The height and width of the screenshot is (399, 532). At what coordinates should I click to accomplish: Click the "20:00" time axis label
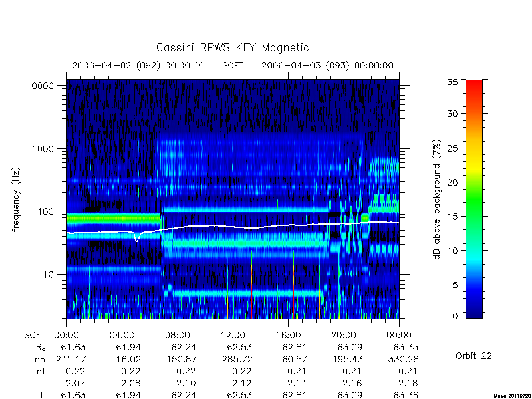click(x=344, y=335)
